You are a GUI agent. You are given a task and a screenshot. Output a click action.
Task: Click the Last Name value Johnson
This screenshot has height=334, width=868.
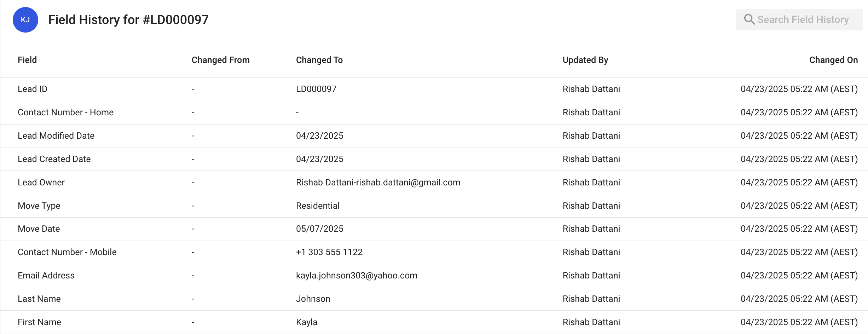point(313,299)
